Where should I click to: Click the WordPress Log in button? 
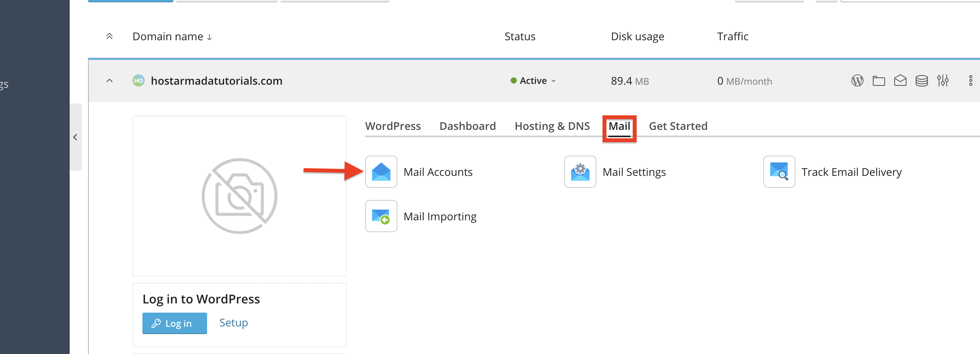175,323
